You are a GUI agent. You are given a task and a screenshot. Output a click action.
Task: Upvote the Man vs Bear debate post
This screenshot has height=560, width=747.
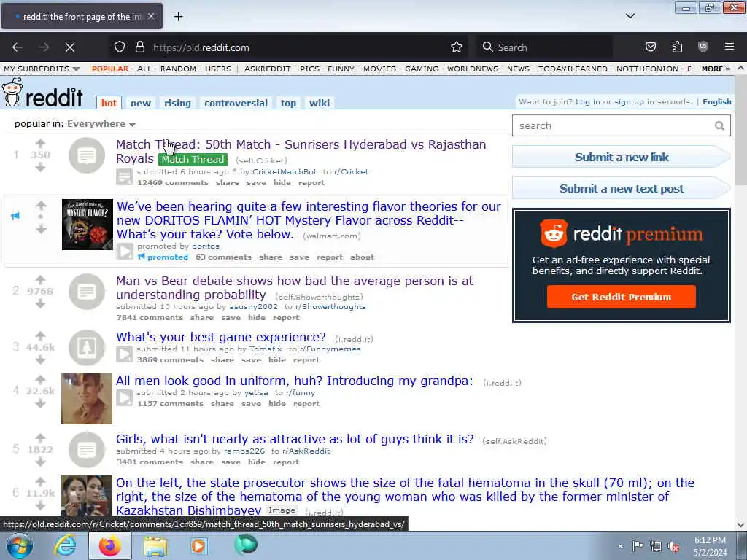tap(41, 279)
